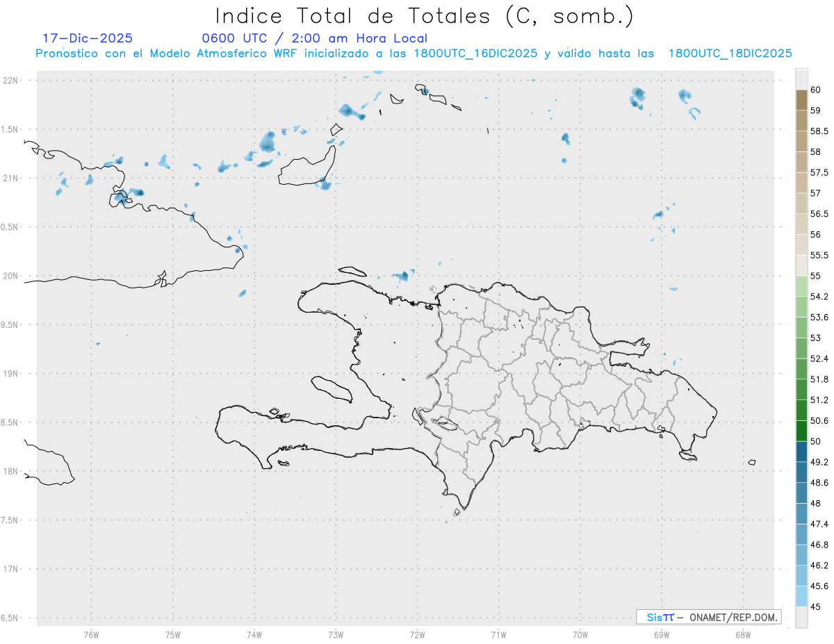
Task: Click the '51.8' value on the color scale
Action: coord(819,379)
